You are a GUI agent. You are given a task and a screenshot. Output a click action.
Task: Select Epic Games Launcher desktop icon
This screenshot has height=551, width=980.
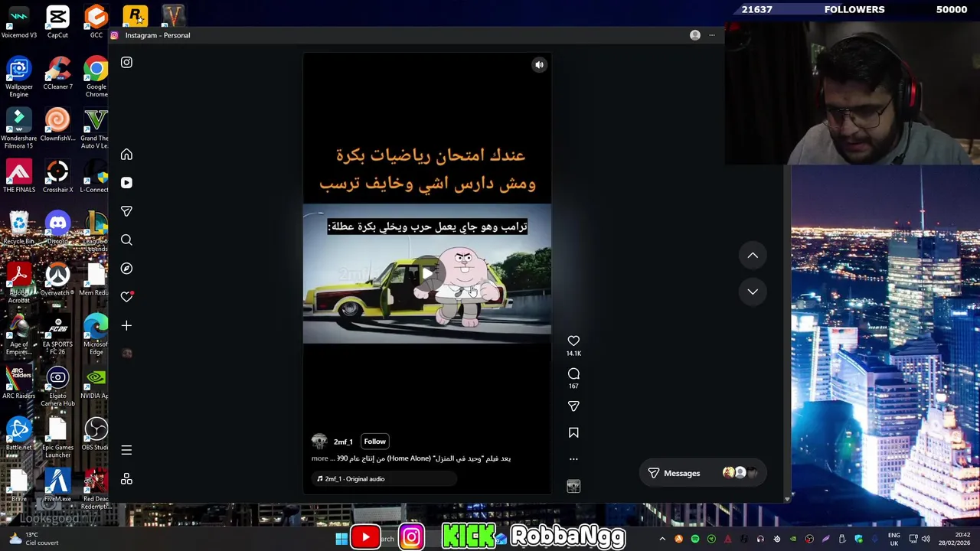(x=57, y=438)
